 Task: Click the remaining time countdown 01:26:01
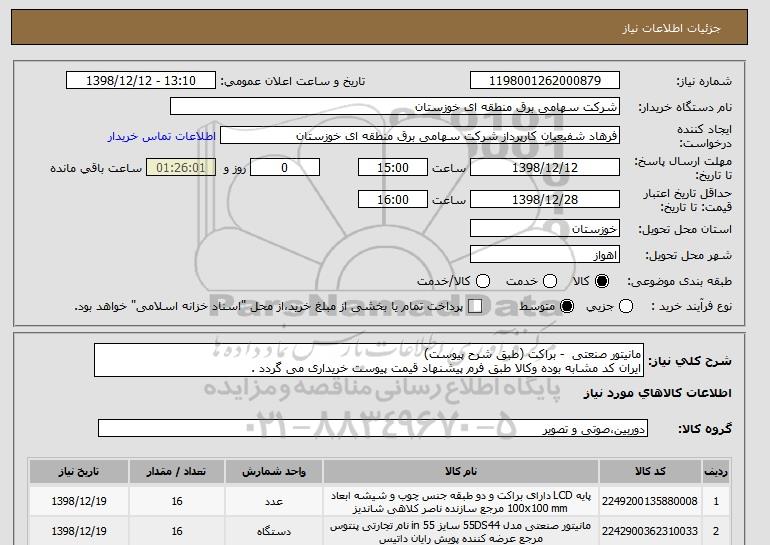(x=181, y=167)
